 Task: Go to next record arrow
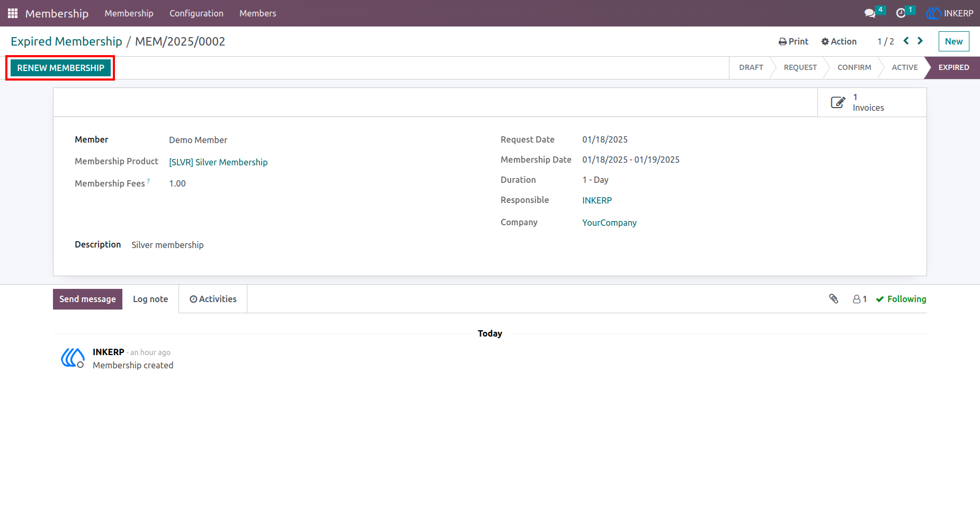[920, 41]
